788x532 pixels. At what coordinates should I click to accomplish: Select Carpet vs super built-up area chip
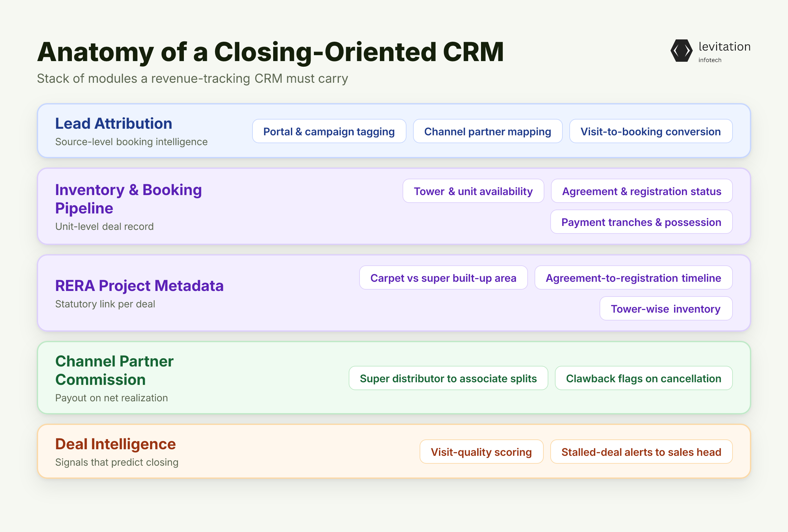tap(443, 278)
